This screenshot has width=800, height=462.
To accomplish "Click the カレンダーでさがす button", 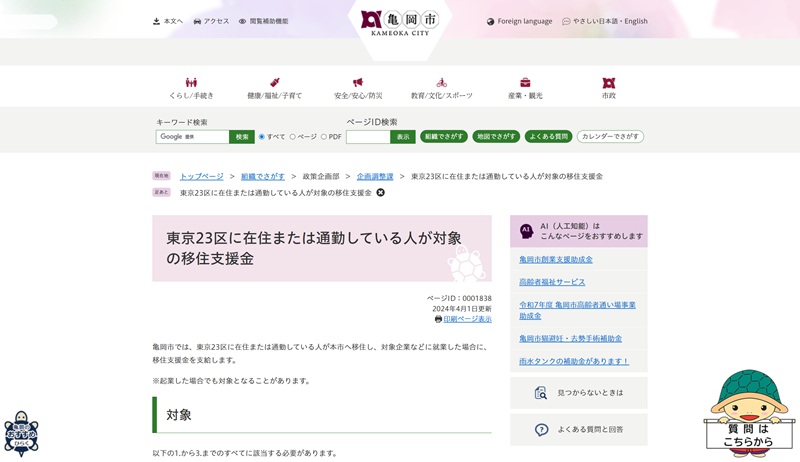I will [x=611, y=137].
